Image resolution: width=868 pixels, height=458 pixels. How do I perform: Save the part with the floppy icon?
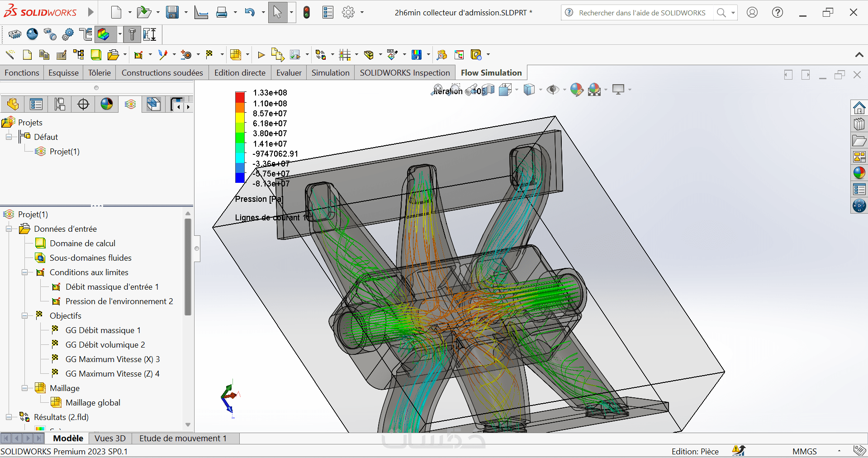click(172, 12)
